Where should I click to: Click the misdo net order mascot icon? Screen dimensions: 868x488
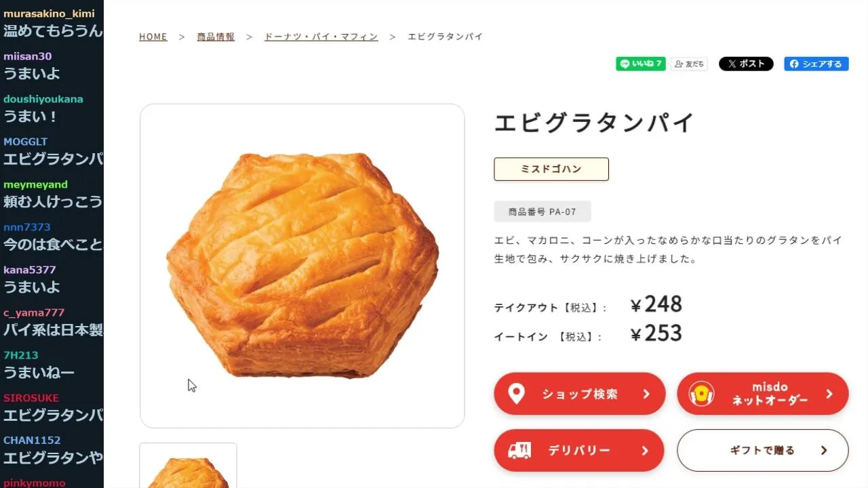point(702,394)
